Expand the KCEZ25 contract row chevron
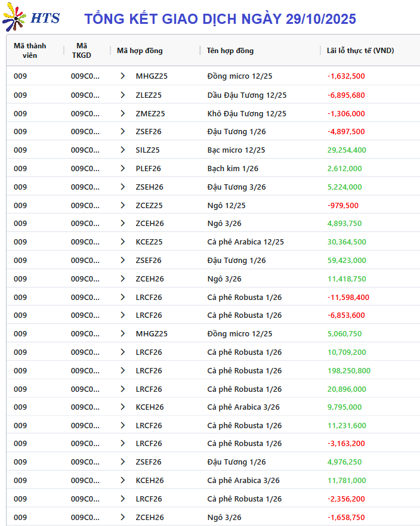This screenshot has height=526, width=420. pyautogui.click(x=123, y=242)
